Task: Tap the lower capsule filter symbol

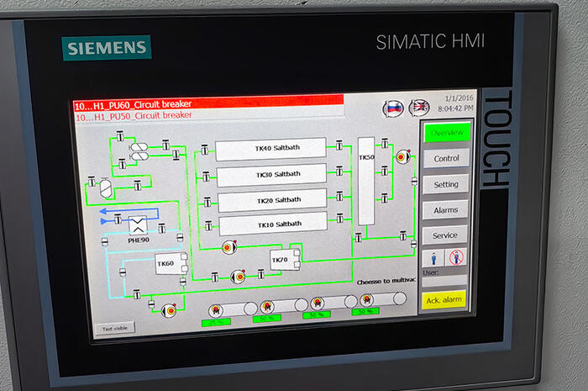Action: pos(139,156)
